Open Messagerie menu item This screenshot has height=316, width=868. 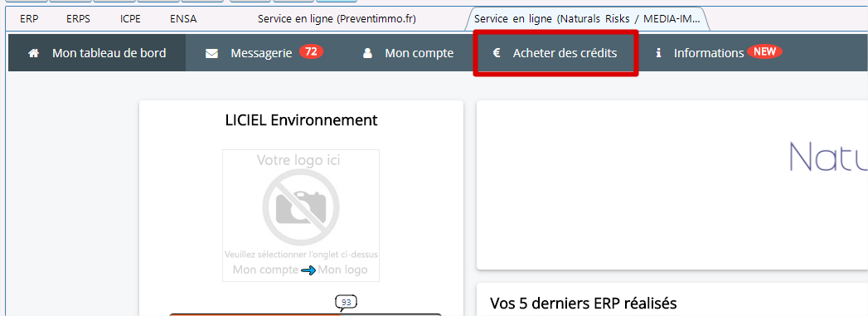(261, 53)
